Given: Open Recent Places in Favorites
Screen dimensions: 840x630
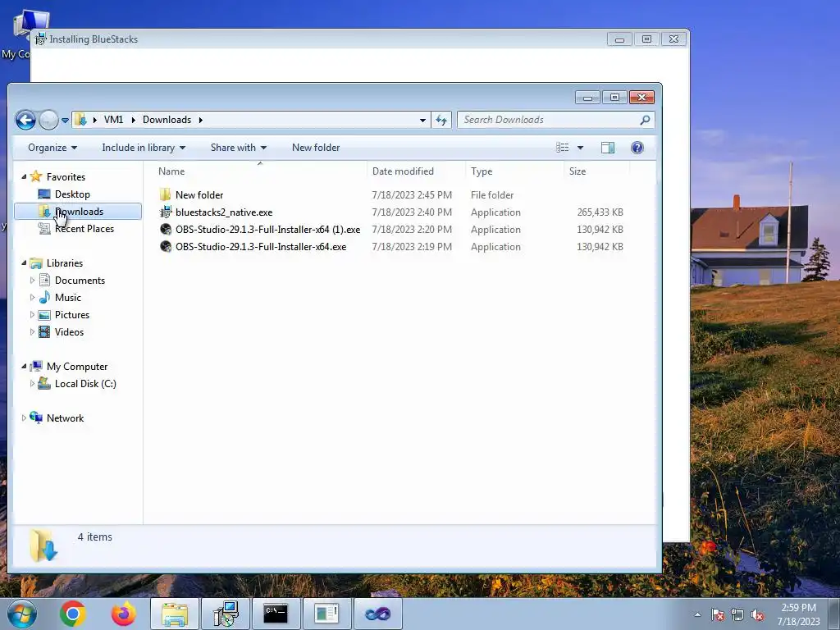Looking at the screenshot, I should 84,229.
